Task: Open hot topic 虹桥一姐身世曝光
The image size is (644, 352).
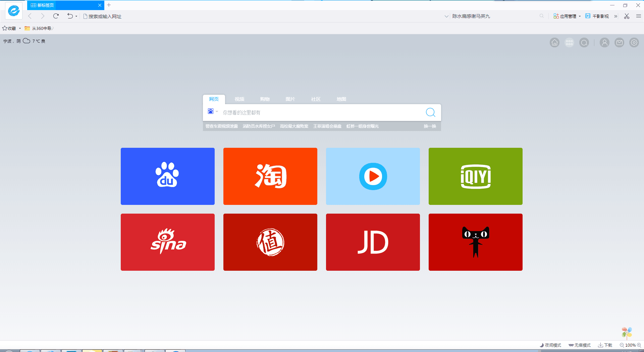Action: (363, 126)
